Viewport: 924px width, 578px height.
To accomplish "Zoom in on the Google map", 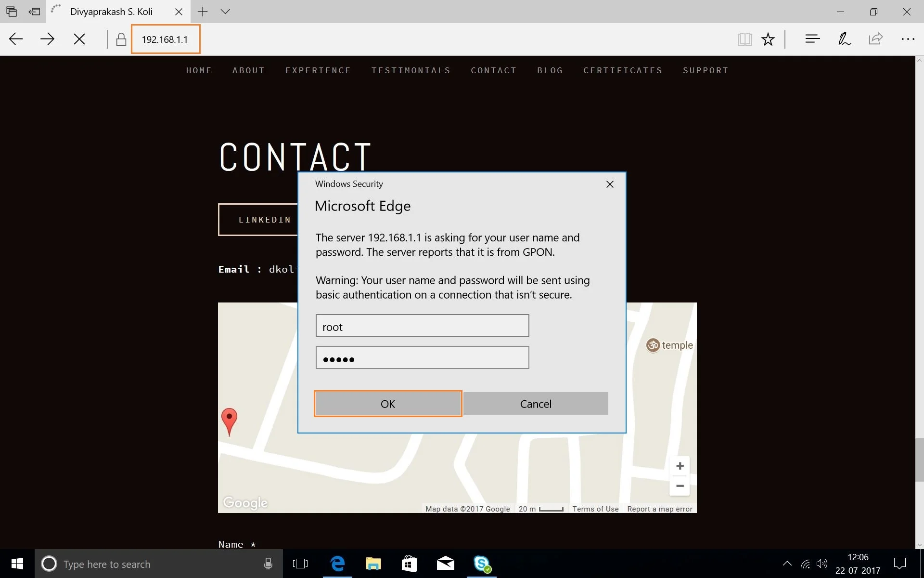I will (x=680, y=466).
